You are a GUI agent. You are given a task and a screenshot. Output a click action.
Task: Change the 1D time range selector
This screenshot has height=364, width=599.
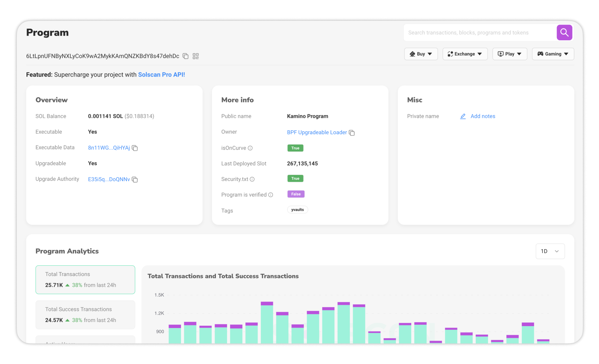coord(550,251)
